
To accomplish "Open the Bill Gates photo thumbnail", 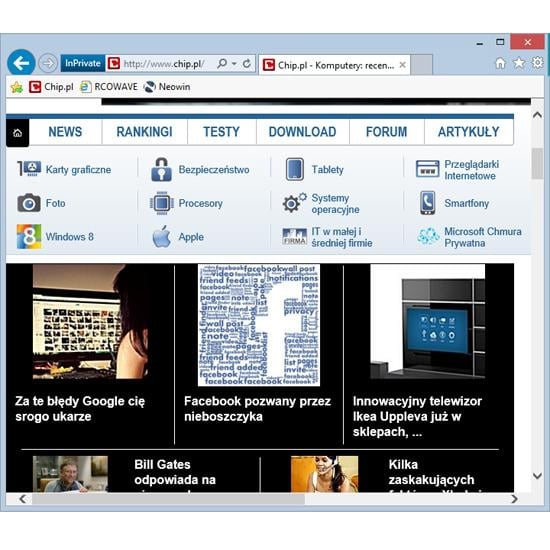I will click(70, 474).
